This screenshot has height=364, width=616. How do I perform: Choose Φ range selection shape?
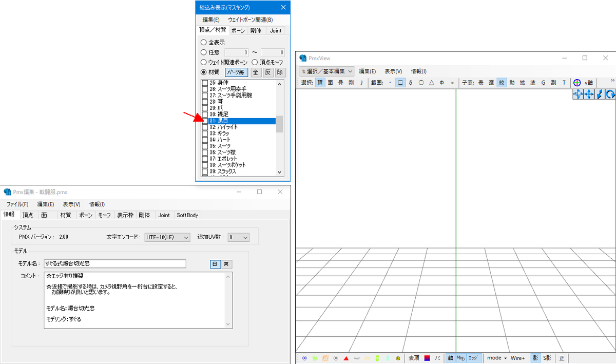441,82
